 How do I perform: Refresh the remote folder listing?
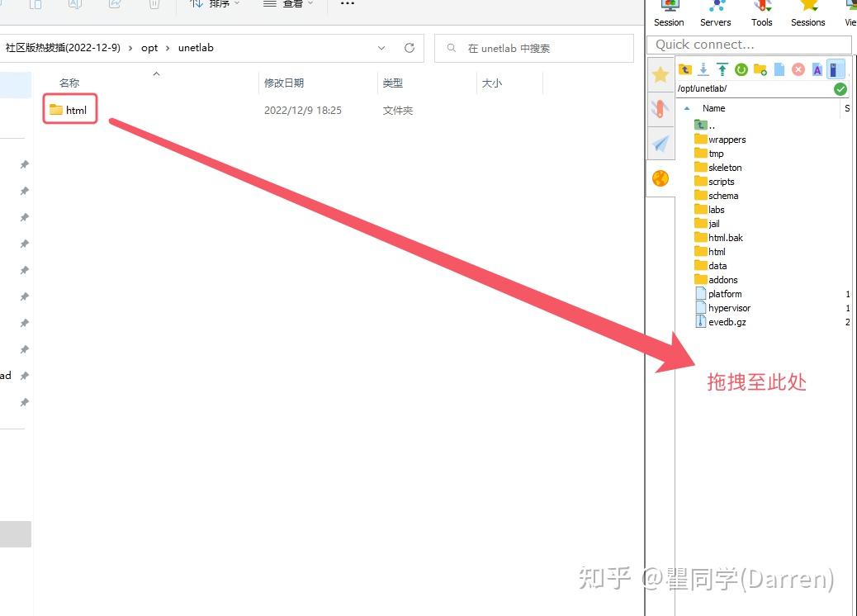click(741, 69)
